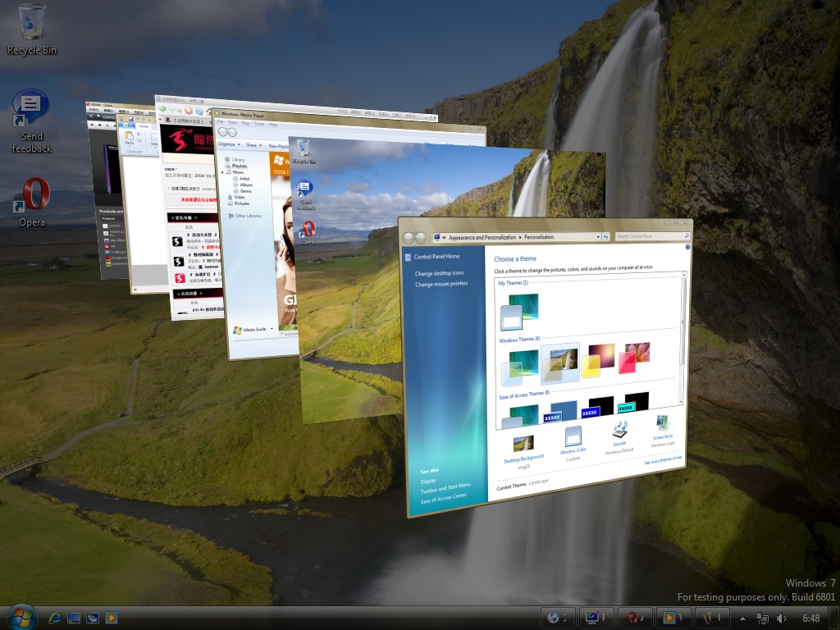Image resolution: width=840 pixels, height=630 pixels.
Task: Switch to the globe browser taskbar button
Action: 559,618
